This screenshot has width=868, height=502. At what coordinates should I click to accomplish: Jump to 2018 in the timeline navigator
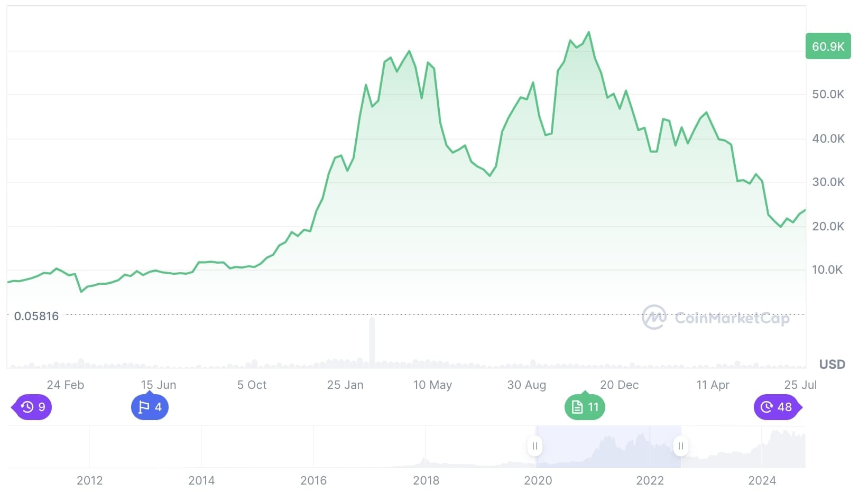pos(426,480)
